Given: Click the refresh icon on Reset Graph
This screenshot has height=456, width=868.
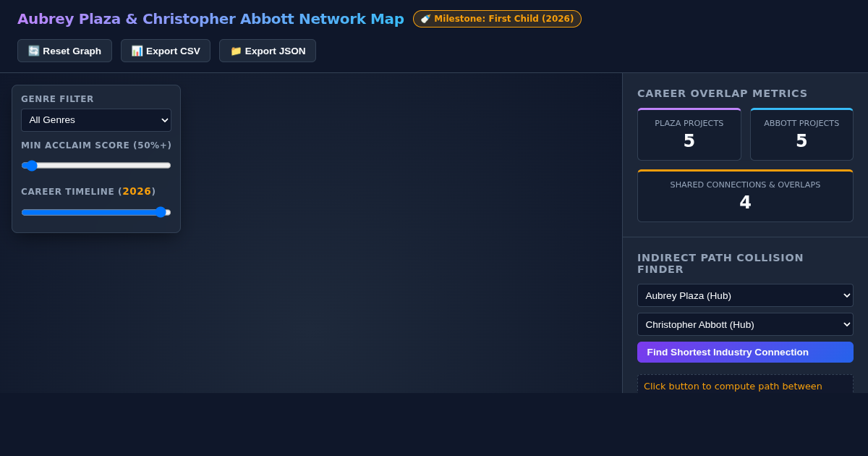Looking at the screenshot, I should (x=33, y=51).
